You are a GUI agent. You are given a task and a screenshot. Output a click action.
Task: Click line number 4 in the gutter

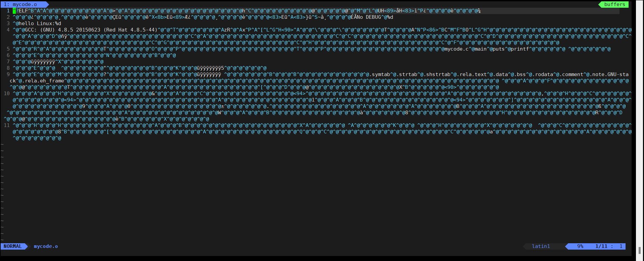(x=8, y=30)
